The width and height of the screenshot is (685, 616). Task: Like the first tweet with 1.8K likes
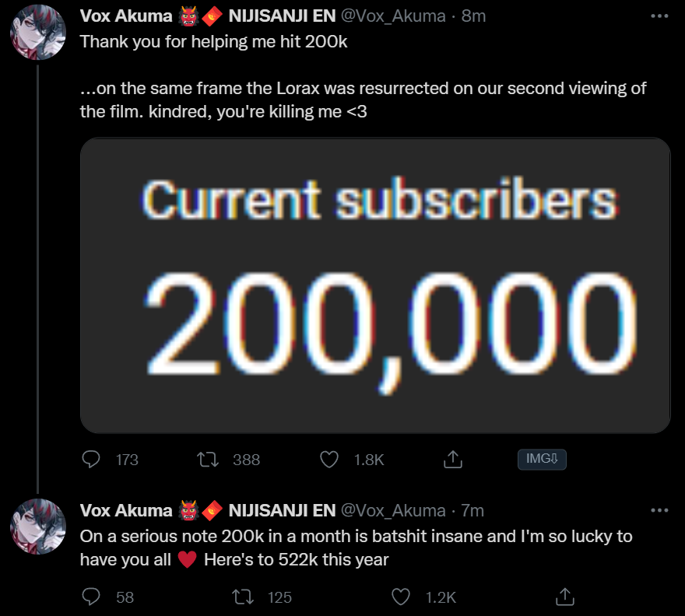coord(329,460)
